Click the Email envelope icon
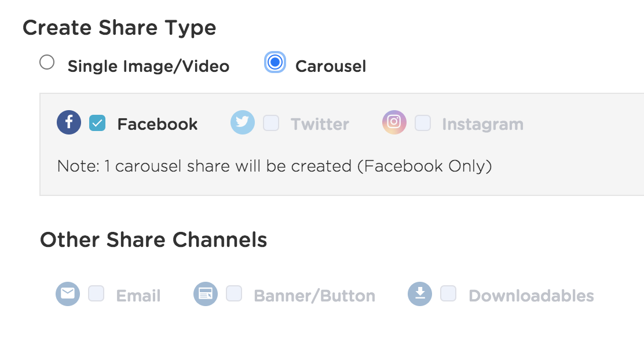644x349 pixels. point(68,294)
